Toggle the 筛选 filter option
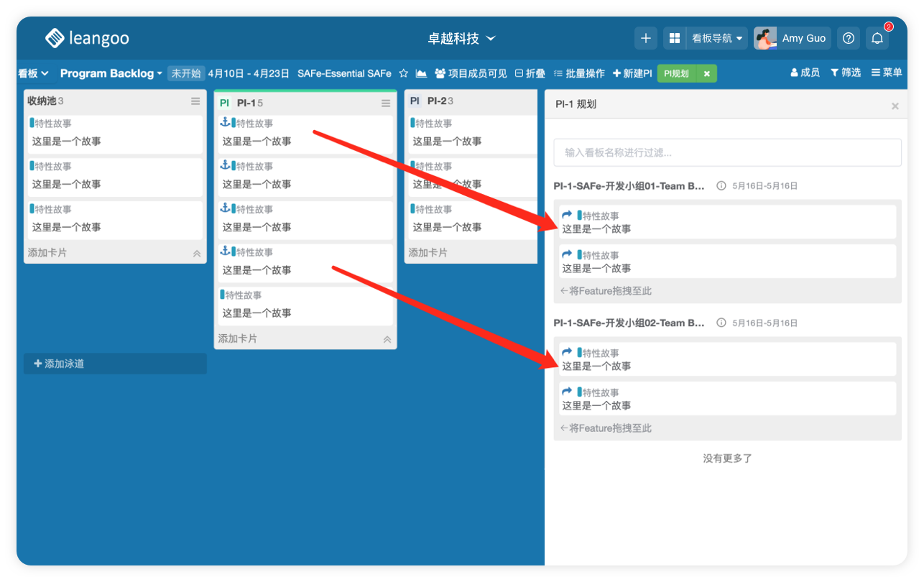This screenshot has height=582, width=924. tap(846, 73)
